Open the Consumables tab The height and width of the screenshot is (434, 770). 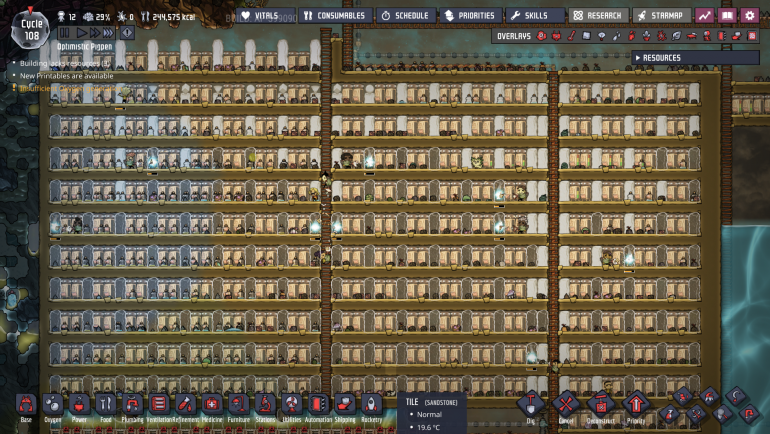click(335, 16)
